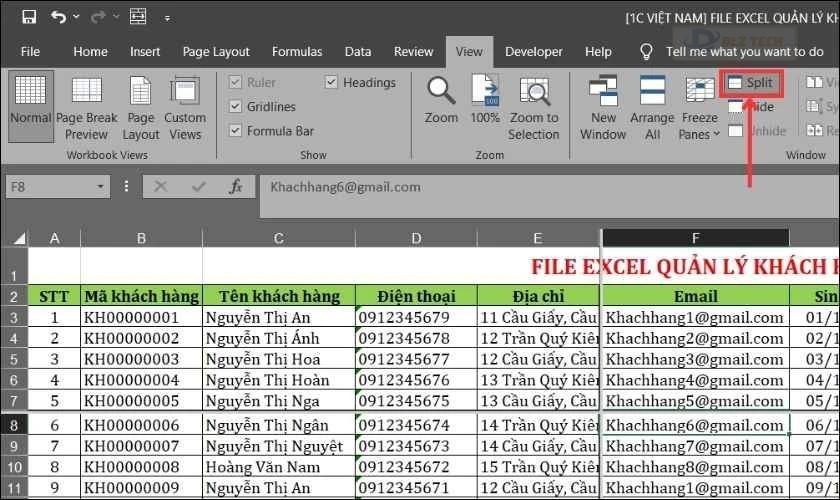Click the Email header cell

pos(695,296)
